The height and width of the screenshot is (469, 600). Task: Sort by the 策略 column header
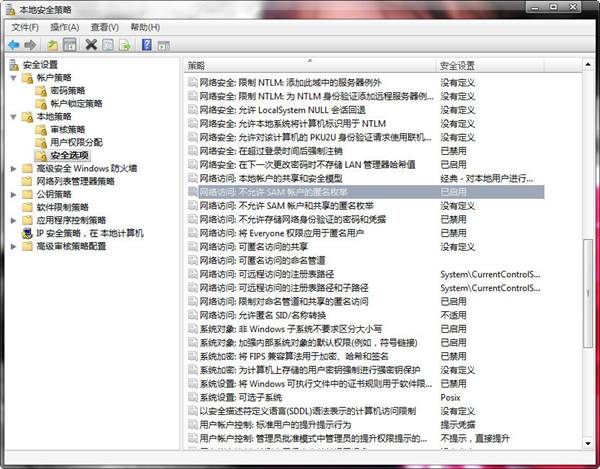coord(310,65)
